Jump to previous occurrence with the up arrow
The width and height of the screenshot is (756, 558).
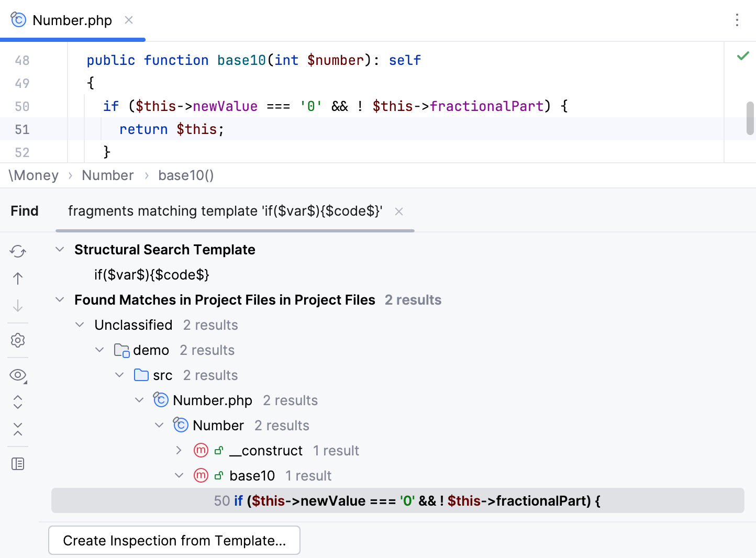(17, 278)
